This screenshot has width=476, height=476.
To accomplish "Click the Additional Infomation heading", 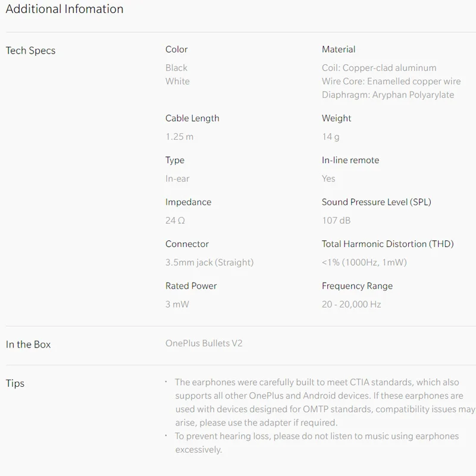I will [64, 9].
